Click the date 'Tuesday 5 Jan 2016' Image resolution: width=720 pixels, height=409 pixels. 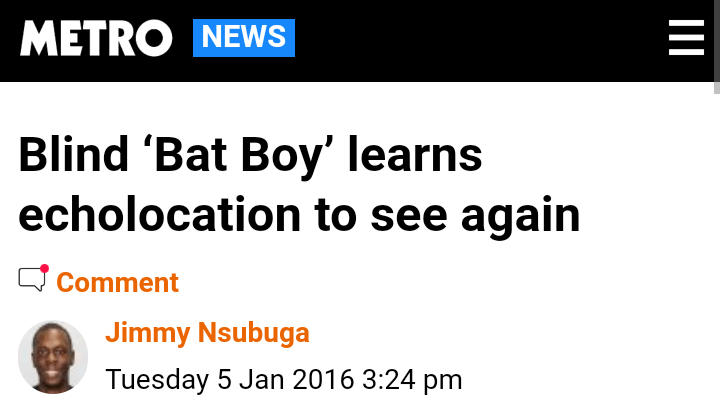230,380
